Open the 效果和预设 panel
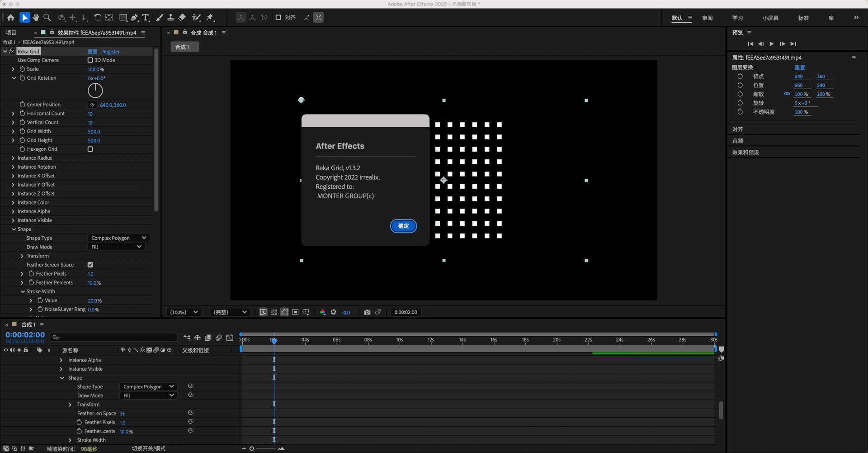Image resolution: width=868 pixels, height=453 pixels. (x=746, y=153)
